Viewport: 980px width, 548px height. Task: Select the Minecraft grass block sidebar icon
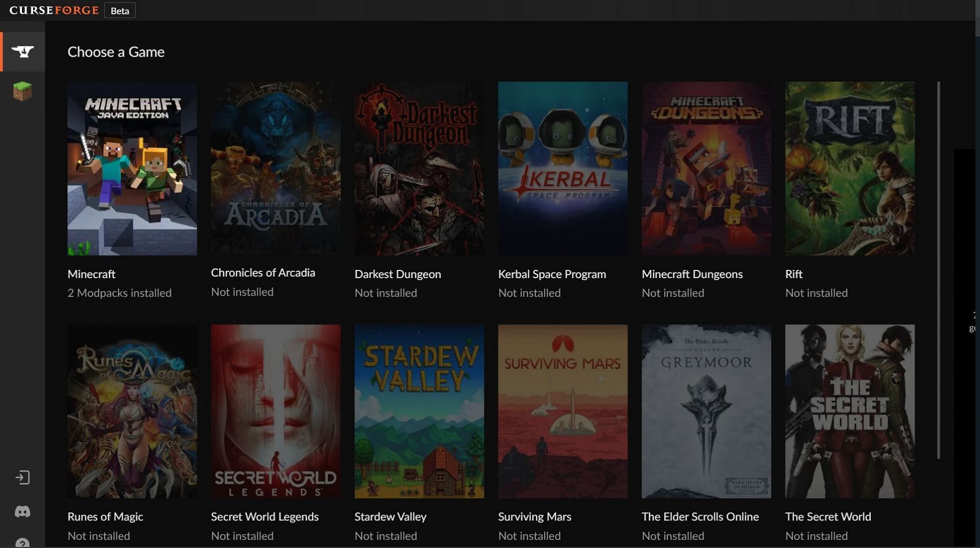pos(22,91)
